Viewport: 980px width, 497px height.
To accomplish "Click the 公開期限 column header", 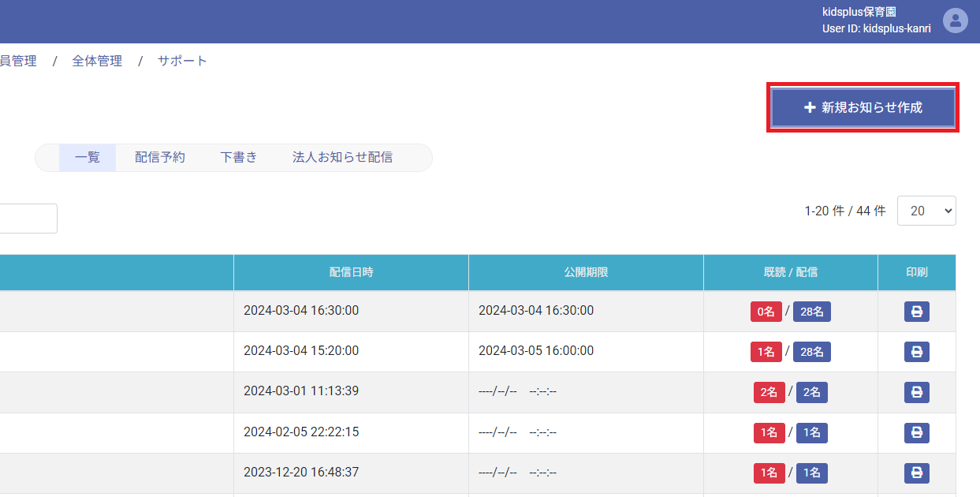I will (586, 272).
